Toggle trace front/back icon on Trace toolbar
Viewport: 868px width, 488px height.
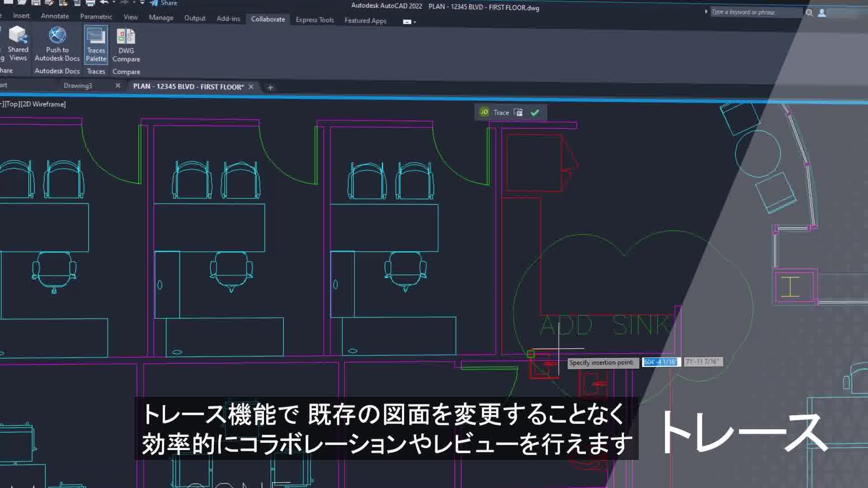pos(518,113)
